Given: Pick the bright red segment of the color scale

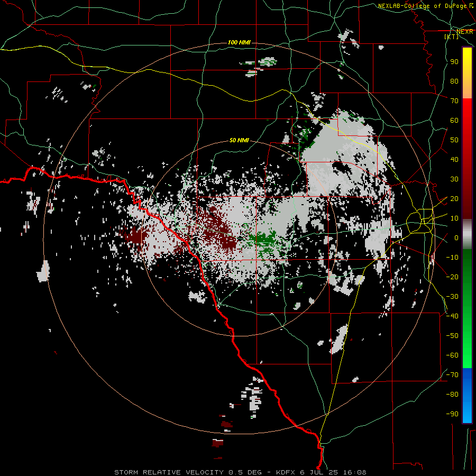Looking at the screenshot, I should [467, 120].
